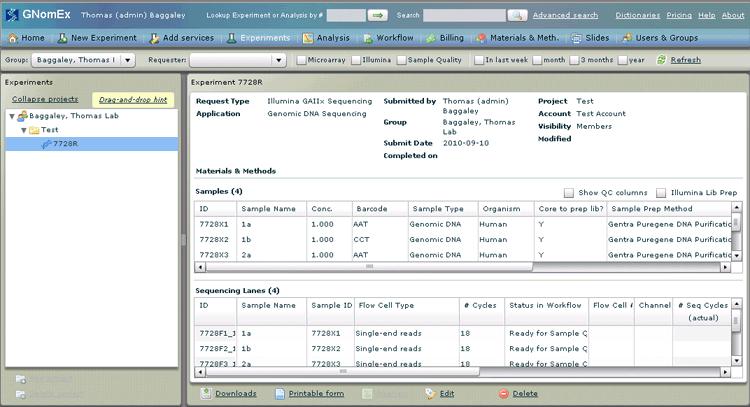Click the Search text field
The height and width of the screenshot is (407, 750).
(x=464, y=15)
